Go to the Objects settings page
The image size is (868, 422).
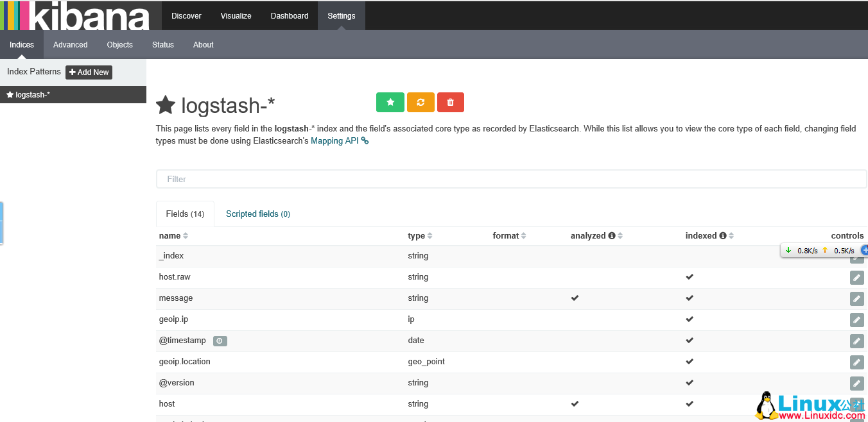[x=119, y=44]
